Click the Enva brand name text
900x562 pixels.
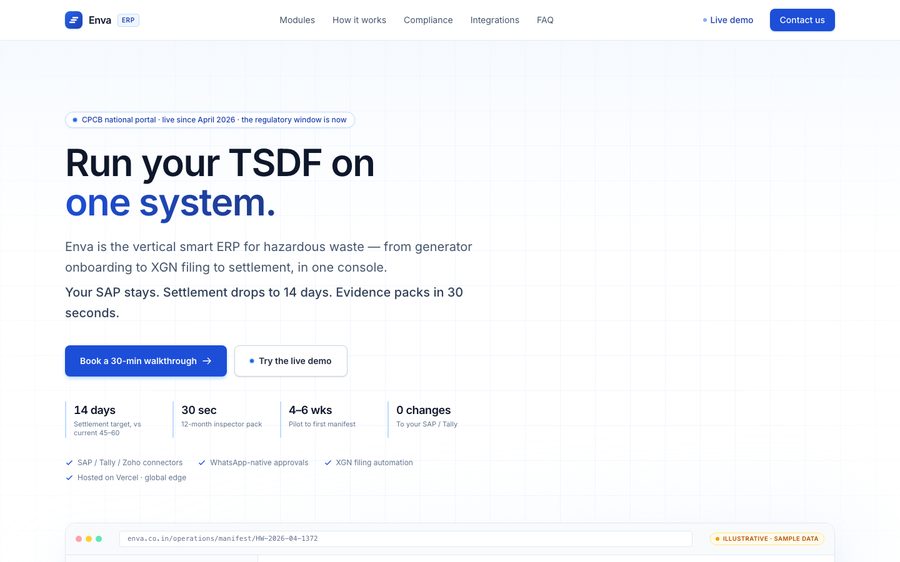(x=100, y=20)
